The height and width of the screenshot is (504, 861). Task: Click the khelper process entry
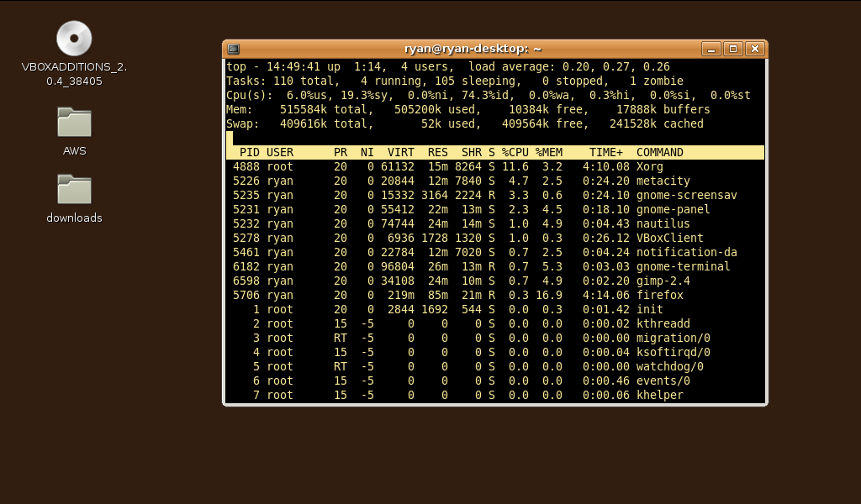pos(659,396)
